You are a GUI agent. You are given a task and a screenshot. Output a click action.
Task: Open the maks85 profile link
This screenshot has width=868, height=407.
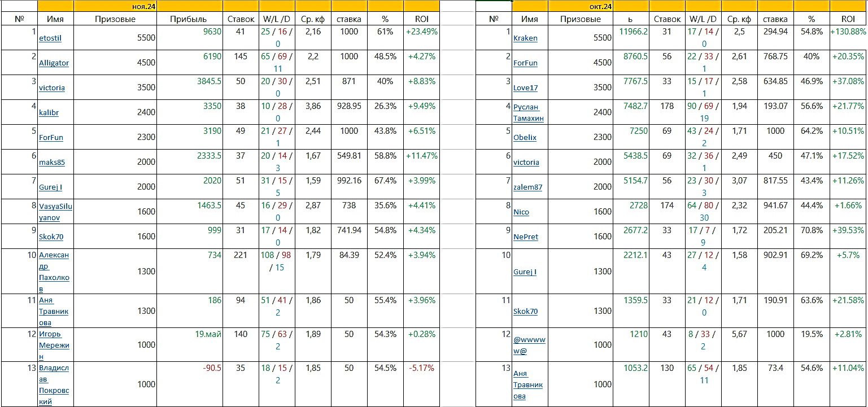pos(52,162)
